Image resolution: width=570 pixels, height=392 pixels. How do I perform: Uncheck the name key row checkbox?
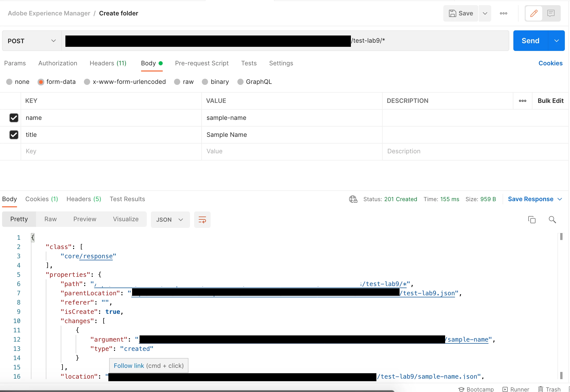point(14,118)
